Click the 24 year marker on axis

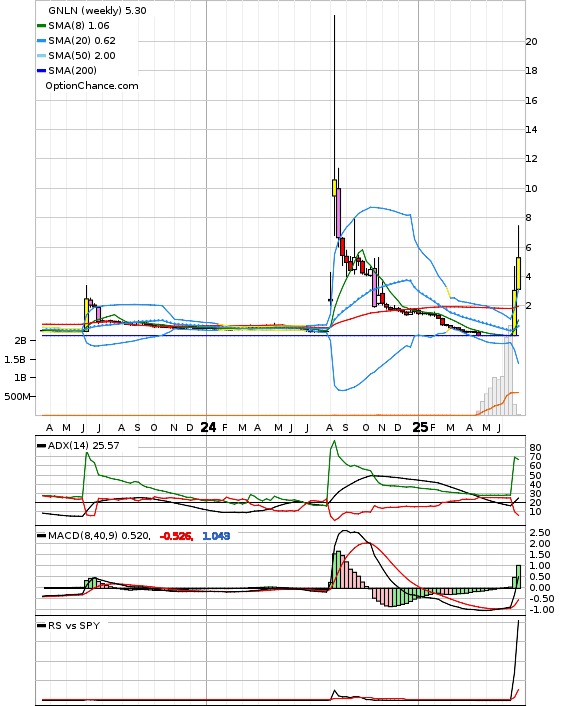click(208, 427)
